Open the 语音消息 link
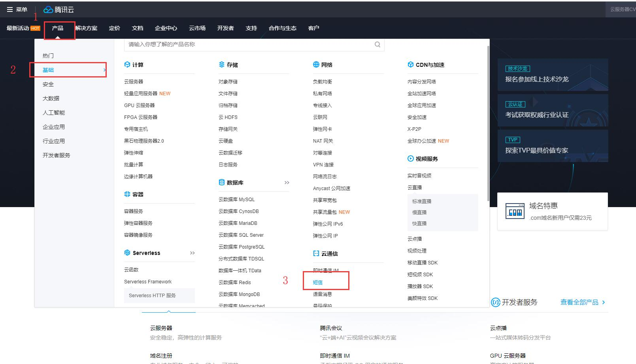The width and height of the screenshot is (636, 364). click(x=323, y=294)
